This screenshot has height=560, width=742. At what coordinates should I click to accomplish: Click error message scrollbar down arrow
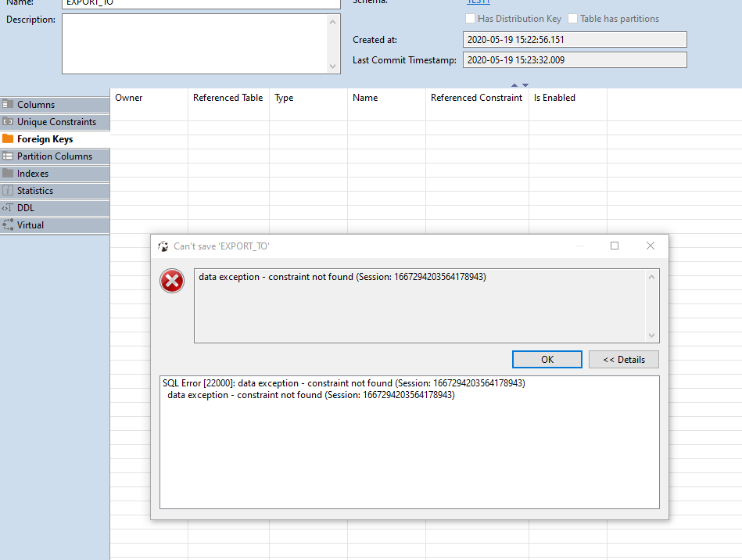click(651, 336)
